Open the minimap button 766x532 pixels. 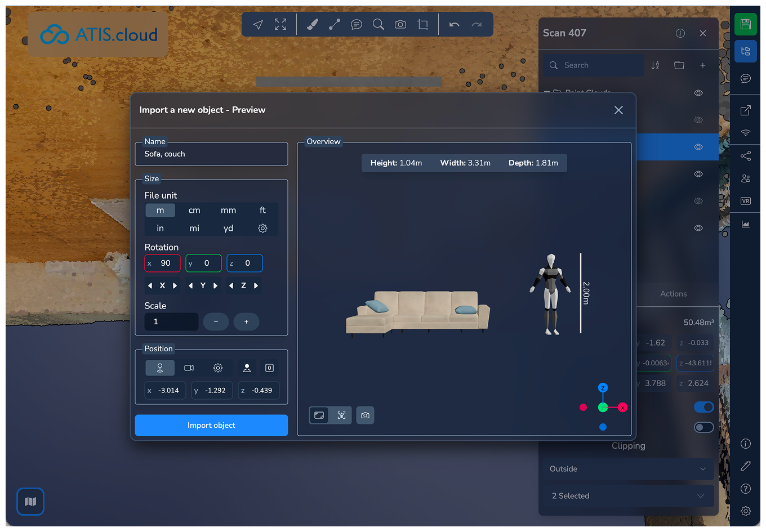pos(30,501)
